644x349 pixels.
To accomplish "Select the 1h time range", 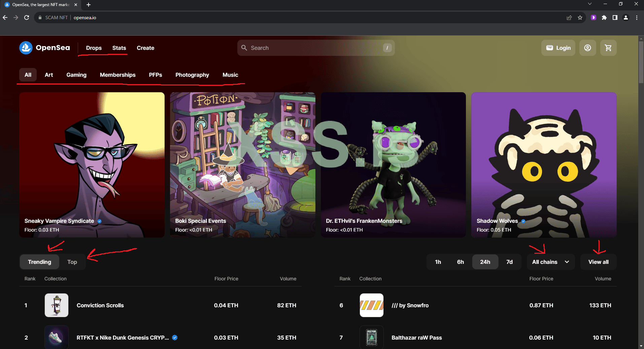I will point(438,262).
